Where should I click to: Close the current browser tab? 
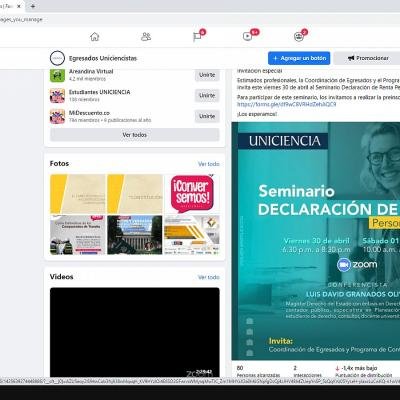pos(20,6)
